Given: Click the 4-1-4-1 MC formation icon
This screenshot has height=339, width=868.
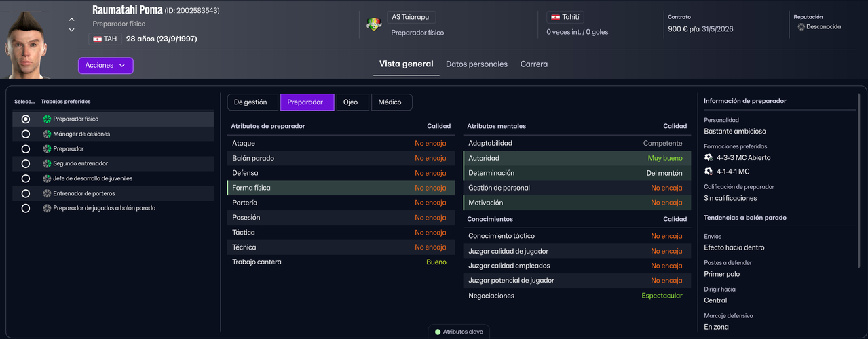Looking at the screenshot, I should click(x=709, y=172).
